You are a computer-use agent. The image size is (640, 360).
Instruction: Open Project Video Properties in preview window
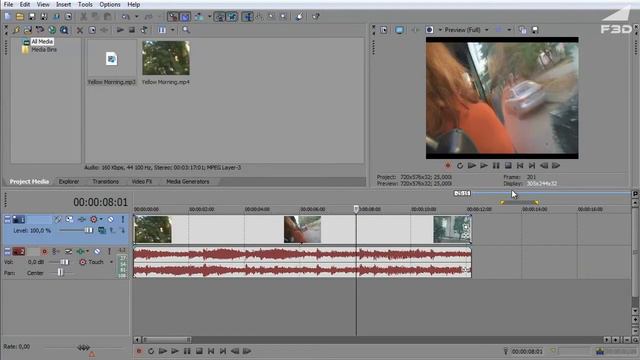384,30
